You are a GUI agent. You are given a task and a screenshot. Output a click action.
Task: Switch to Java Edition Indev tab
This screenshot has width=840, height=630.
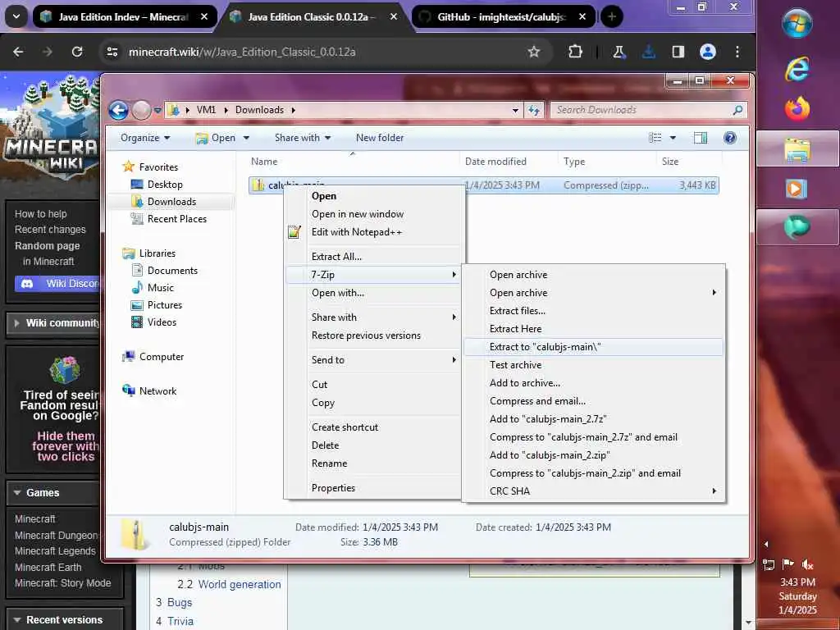(124, 16)
